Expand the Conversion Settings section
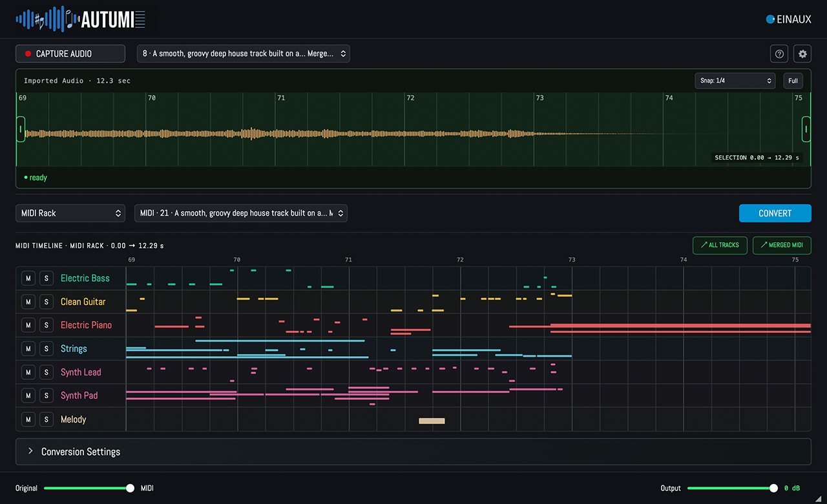Image resolution: width=827 pixels, height=504 pixels. pos(413,452)
